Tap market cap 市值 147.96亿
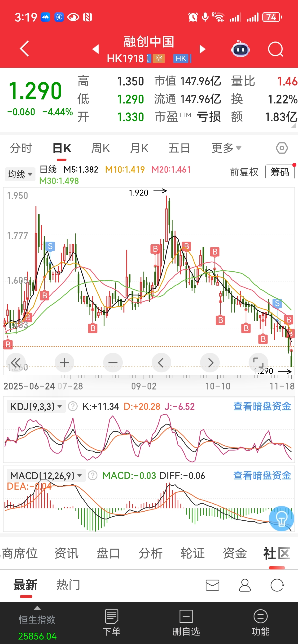Image resolution: width=298 pixels, height=644 pixels. point(188,81)
